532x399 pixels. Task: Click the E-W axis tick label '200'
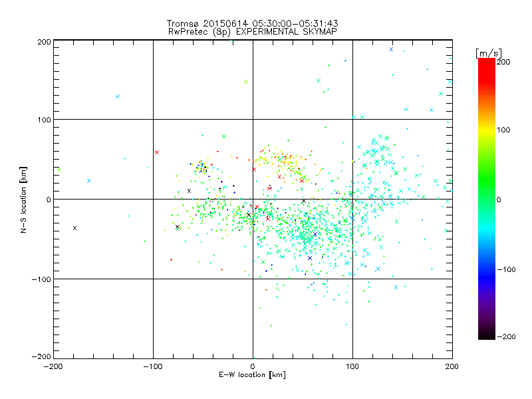(452, 366)
